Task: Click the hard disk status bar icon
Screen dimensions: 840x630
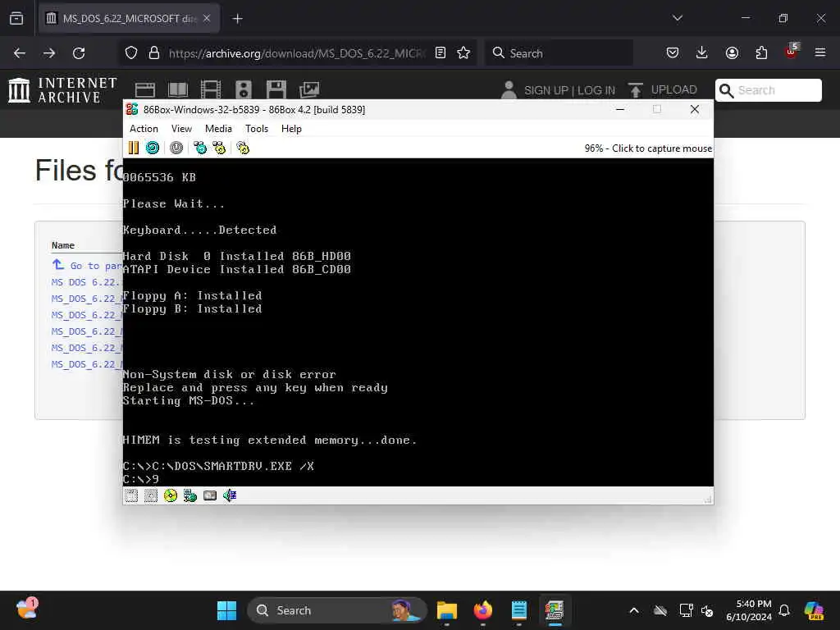Action: [210, 495]
